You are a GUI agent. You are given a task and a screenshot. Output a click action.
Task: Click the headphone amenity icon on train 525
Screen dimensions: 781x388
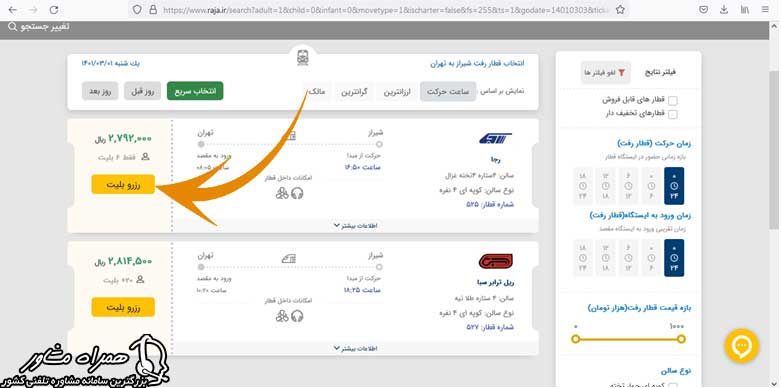[x=297, y=193]
